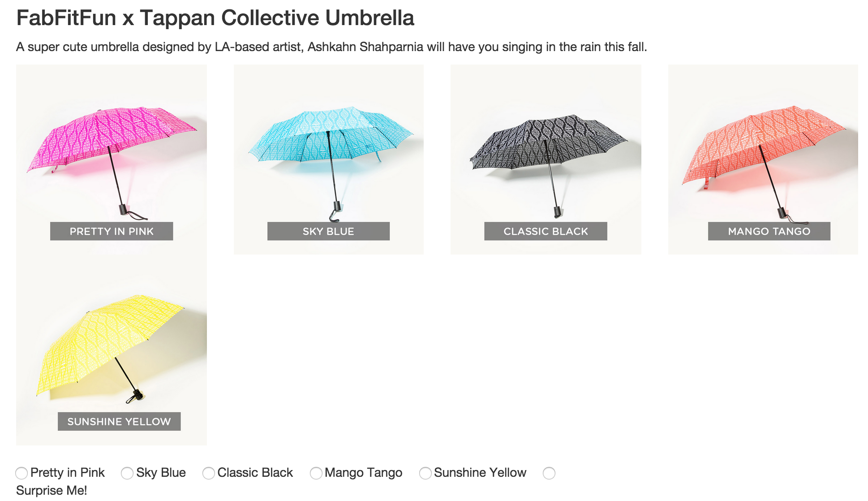
Task: Click the sky blue umbrella image
Action: (x=329, y=160)
